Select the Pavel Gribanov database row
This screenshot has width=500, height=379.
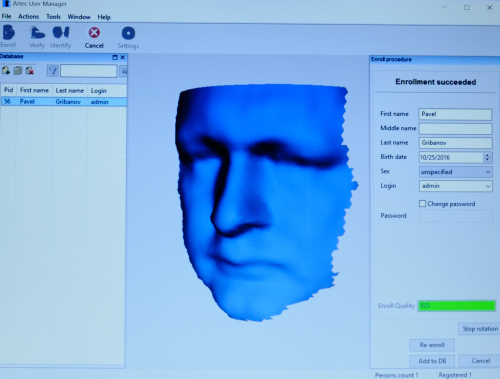click(64, 102)
